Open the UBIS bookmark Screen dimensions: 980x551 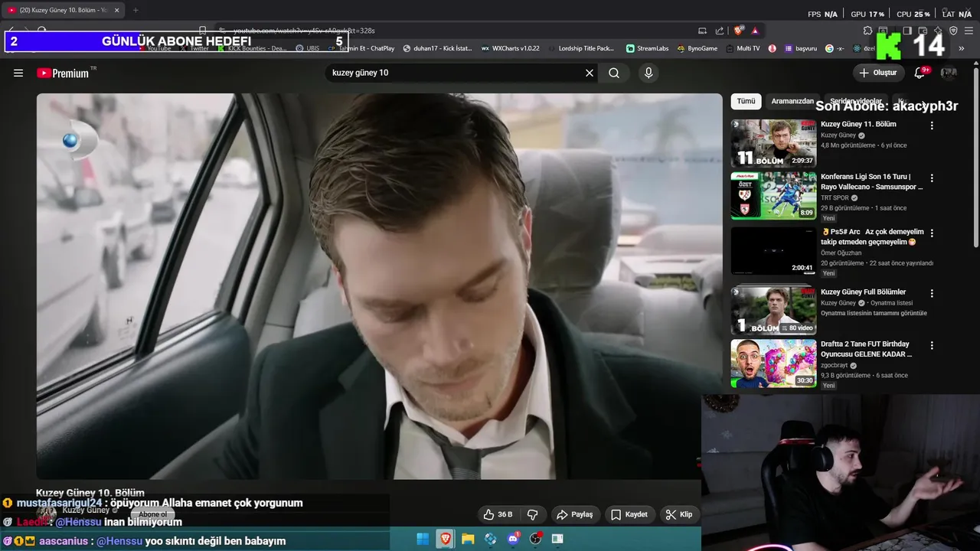[308, 48]
